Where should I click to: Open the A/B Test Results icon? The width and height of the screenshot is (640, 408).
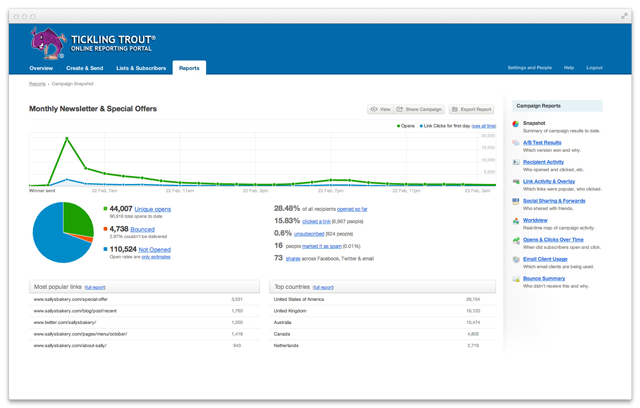coord(516,143)
